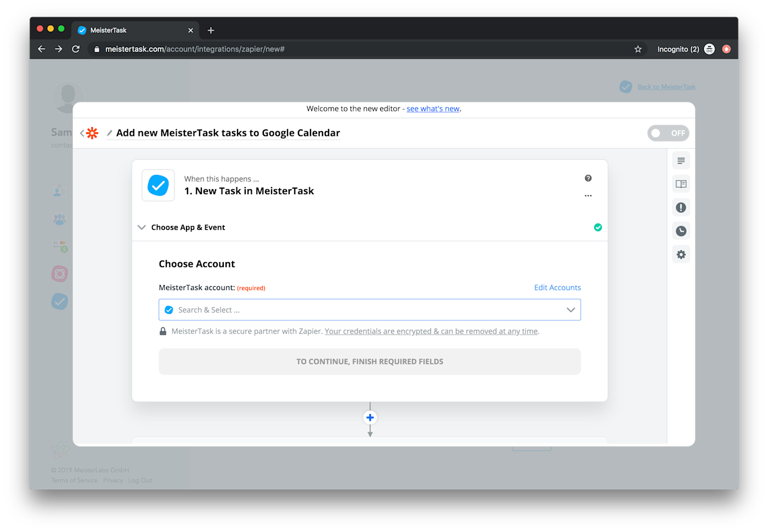768x532 pixels.
Task: Click the encrypted credentials link
Action: (x=431, y=331)
